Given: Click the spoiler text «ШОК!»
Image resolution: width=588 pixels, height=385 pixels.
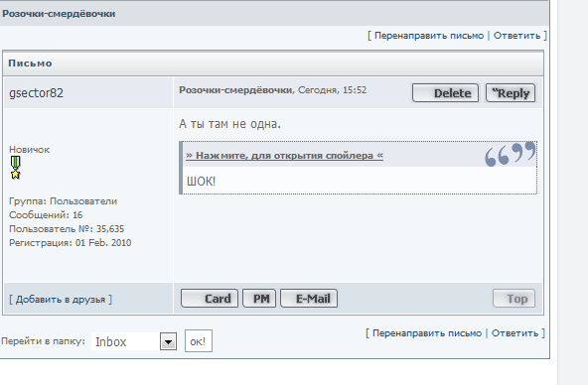Looking at the screenshot, I should 201,182.
